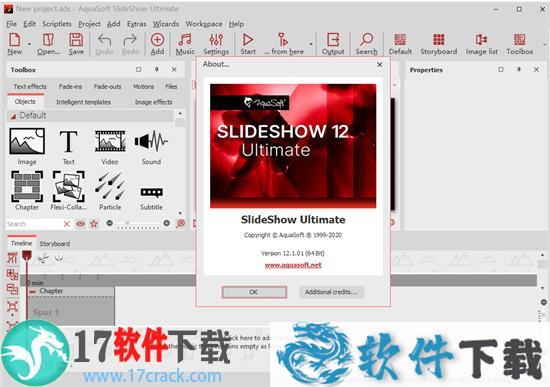Add content with the Add plus icon

(157, 44)
